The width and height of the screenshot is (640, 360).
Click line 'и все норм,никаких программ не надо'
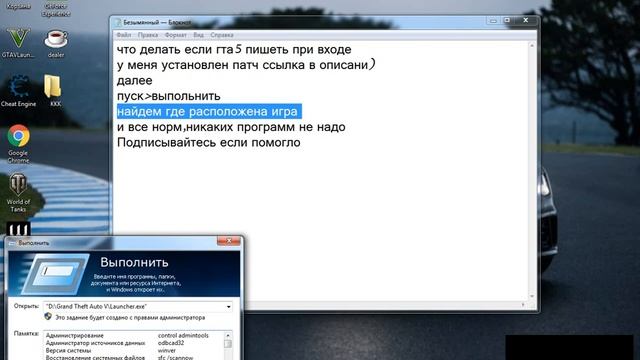[231, 127]
